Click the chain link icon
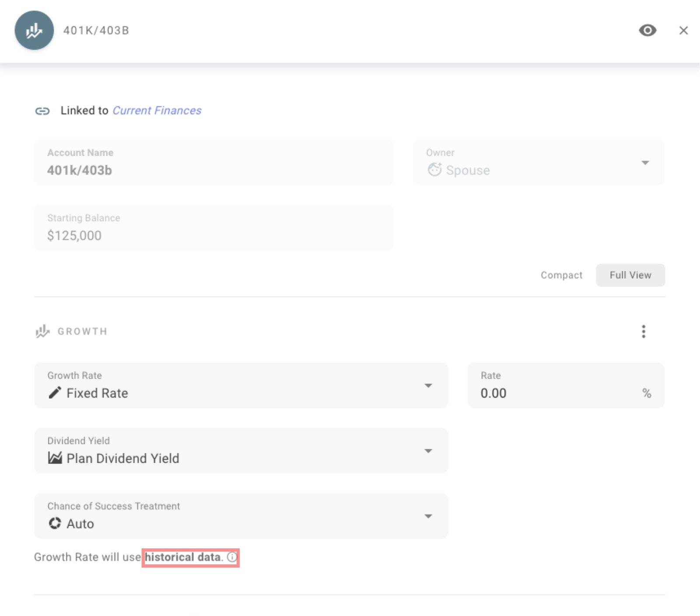Screen dimensions: 700x616 tap(42, 111)
